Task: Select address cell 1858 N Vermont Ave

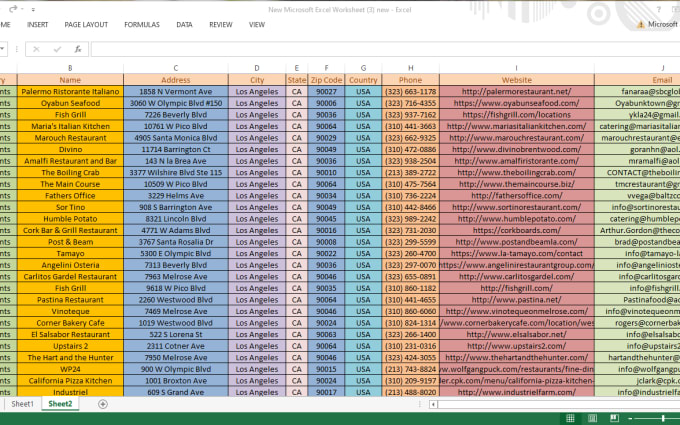Action: point(176,92)
